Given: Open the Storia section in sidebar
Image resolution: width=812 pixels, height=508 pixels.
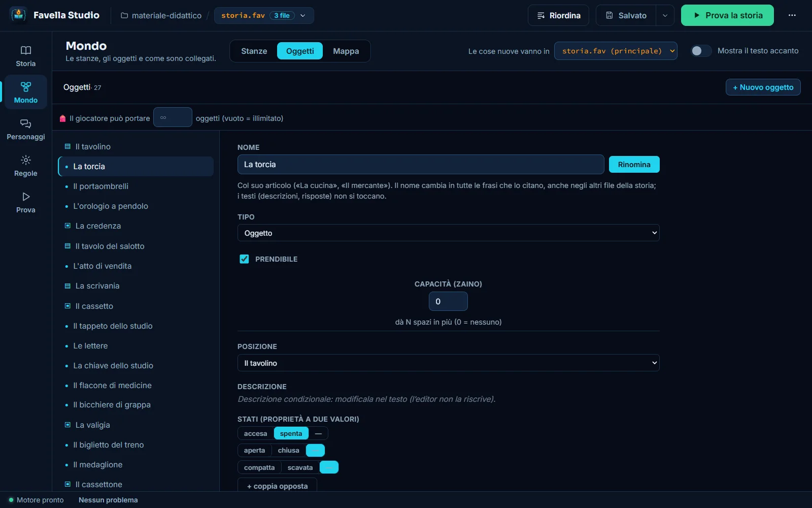Looking at the screenshot, I should pos(25,56).
